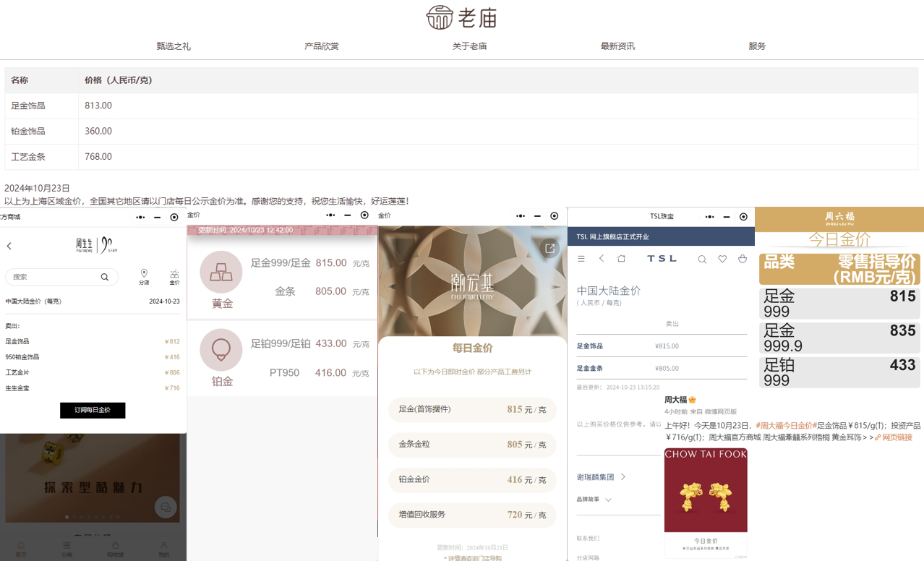Screen dimensions: 924x561
Task: Open the 甄选之礼 menu
Action: pyautogui.click(x=174, y=46)
